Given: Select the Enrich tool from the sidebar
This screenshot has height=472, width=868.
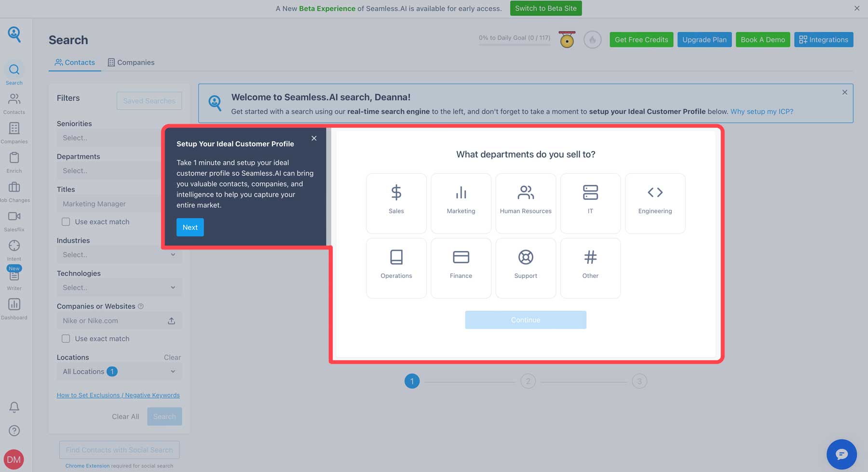Looking at the screenshot, I should (14, 162).
